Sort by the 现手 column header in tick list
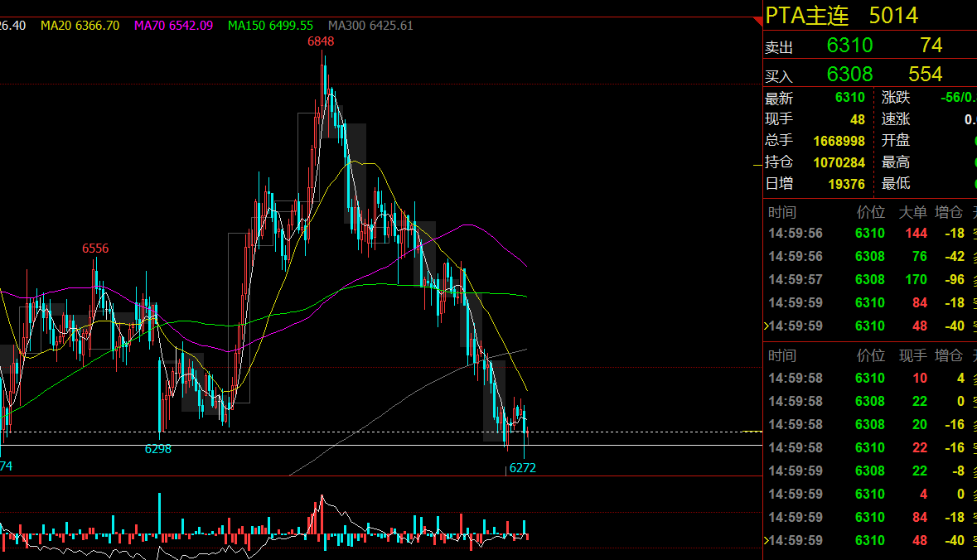 [x=913, y=355]
